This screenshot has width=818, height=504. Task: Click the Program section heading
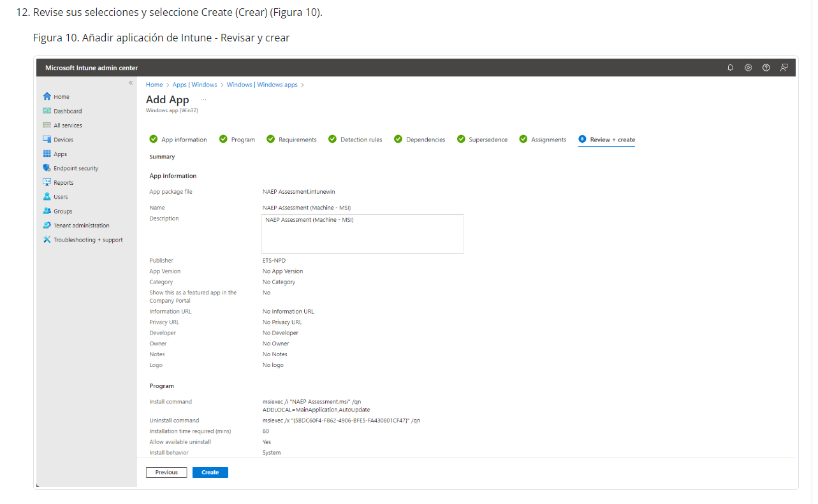point(161,386)
